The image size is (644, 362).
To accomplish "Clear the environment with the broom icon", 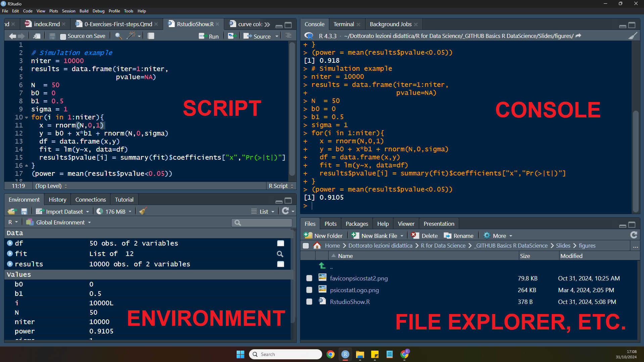I will tap(143, 211).
